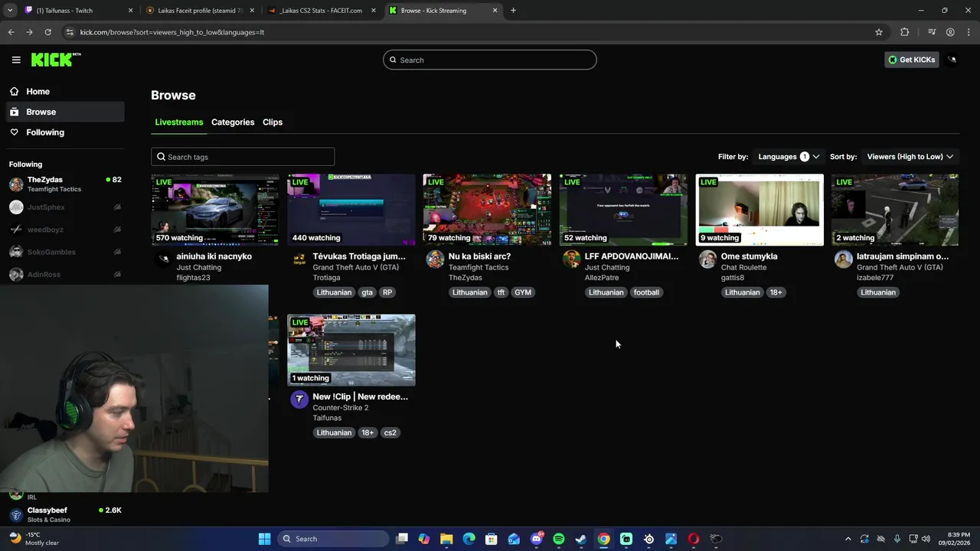Switch to Laikas Faceit profile browser tab
Viewport: 980px width, 551px height.
pyautogui.click(x=199, y=11)
